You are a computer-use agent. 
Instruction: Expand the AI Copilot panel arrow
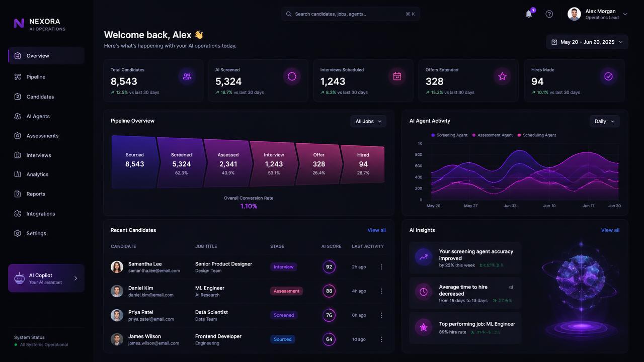tap(76, 278)
